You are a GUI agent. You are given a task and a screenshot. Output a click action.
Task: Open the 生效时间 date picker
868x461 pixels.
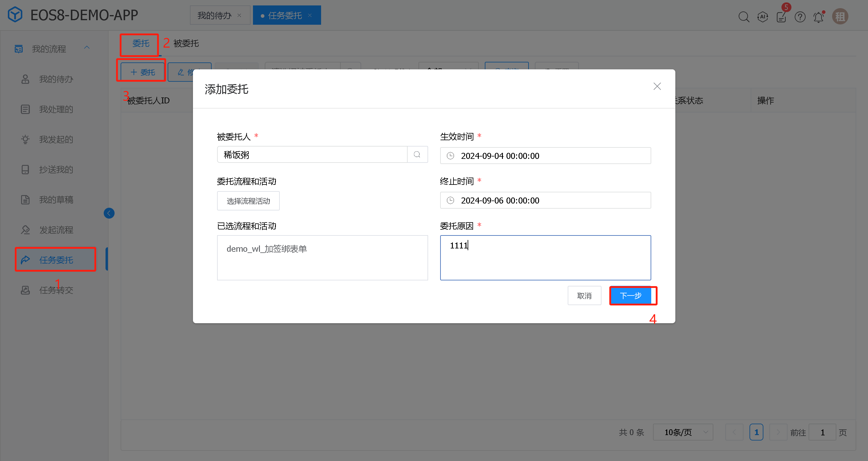545,156
